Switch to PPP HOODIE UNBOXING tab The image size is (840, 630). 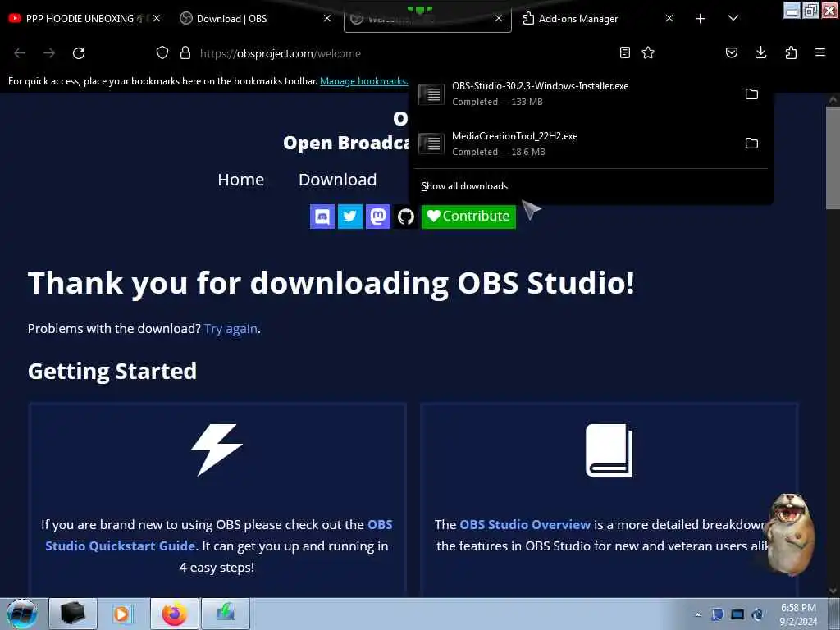click(x=80, y=18)
